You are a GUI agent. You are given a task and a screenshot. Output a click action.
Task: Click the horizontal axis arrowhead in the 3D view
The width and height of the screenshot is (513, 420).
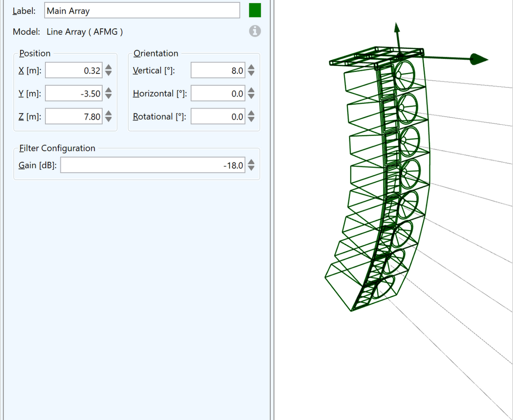pos(479,59)
